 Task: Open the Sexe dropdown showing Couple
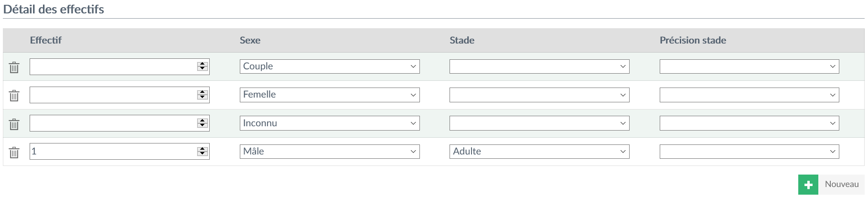pos(330,66)
